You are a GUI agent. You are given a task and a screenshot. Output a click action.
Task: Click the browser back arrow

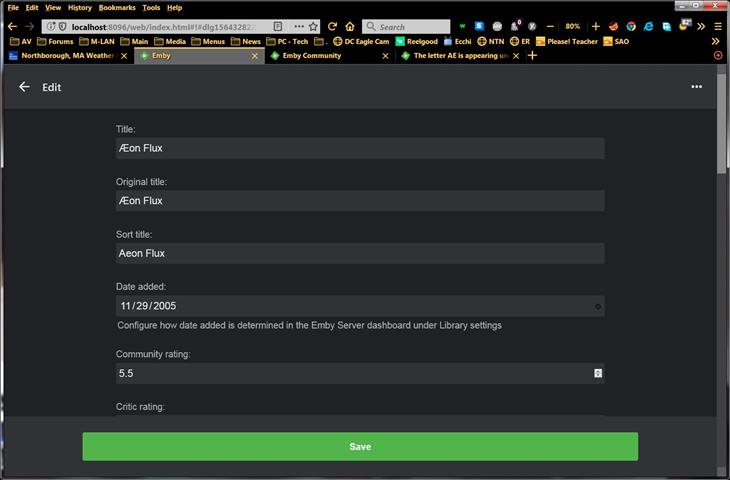point(13,27)
